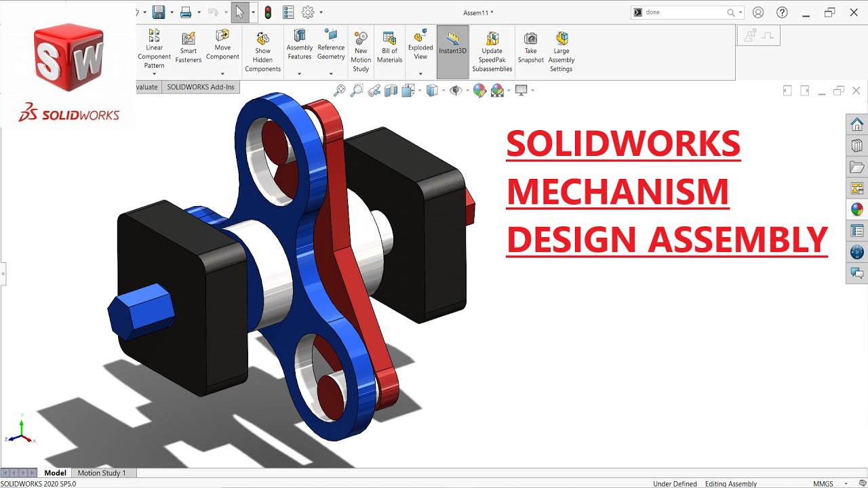
Task: Open Large Assembly Settings
Action: 561,52
